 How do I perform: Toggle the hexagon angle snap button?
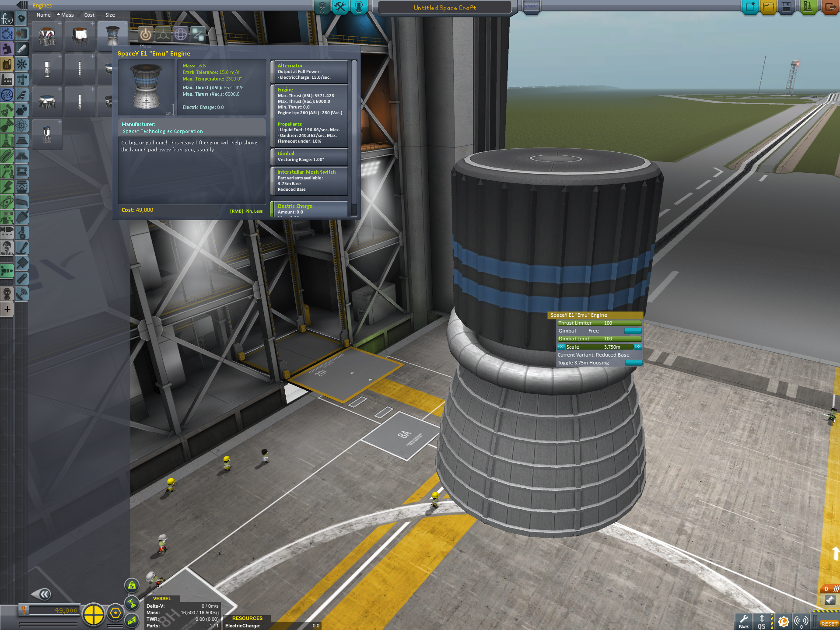point(115,613)
